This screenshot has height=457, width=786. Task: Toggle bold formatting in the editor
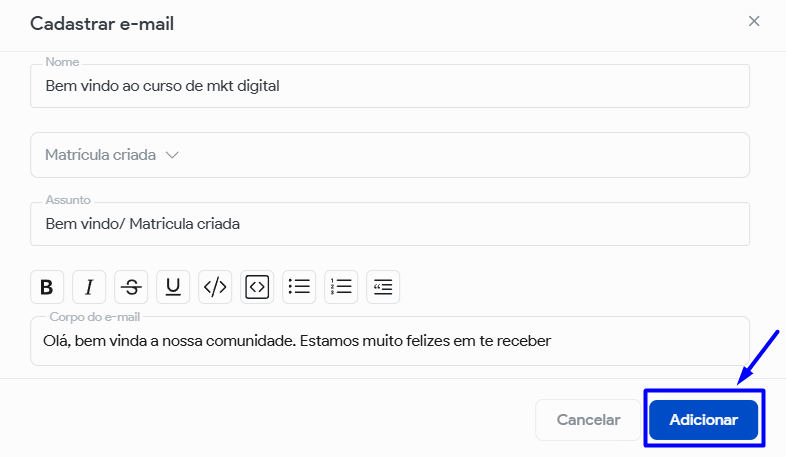(47, 287)
